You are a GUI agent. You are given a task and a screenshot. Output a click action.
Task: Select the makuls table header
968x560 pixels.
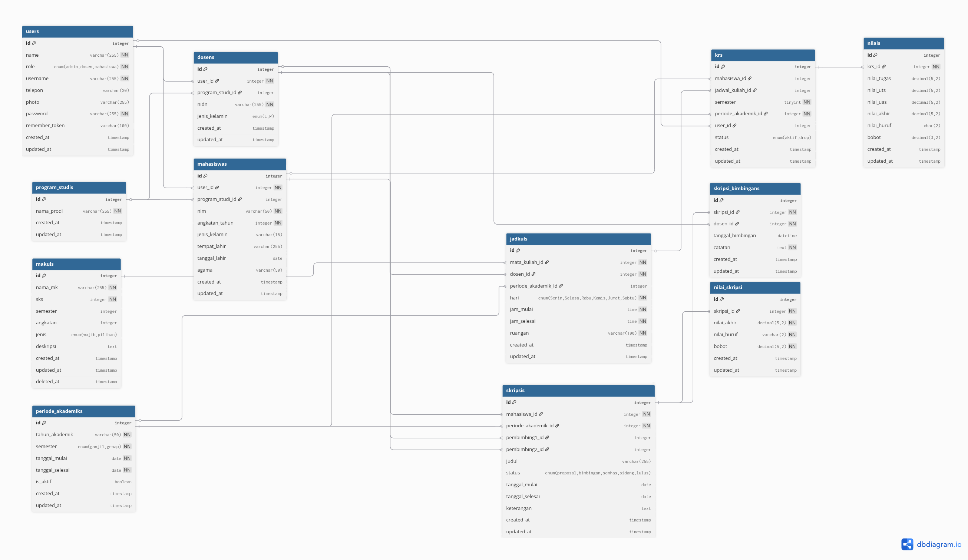[x=76, y=264]
